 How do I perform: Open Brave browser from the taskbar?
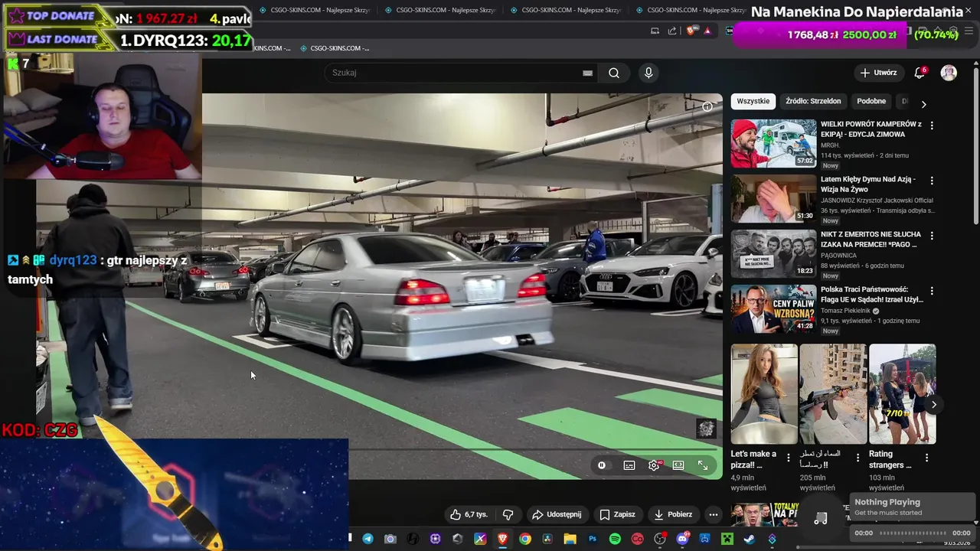click(502, 539)
